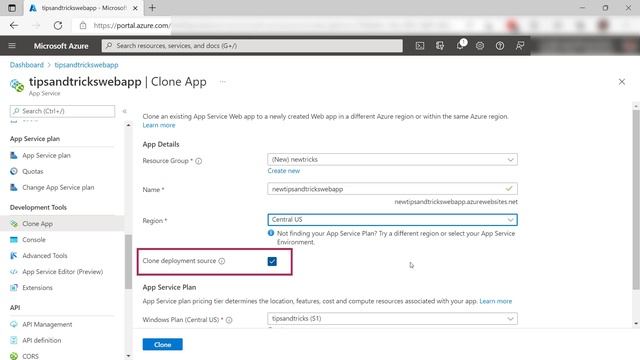This screenshot has width=640, height=360.
Task: Click the Quotas icon in the sidebar
Action: [x=14, y=171]
